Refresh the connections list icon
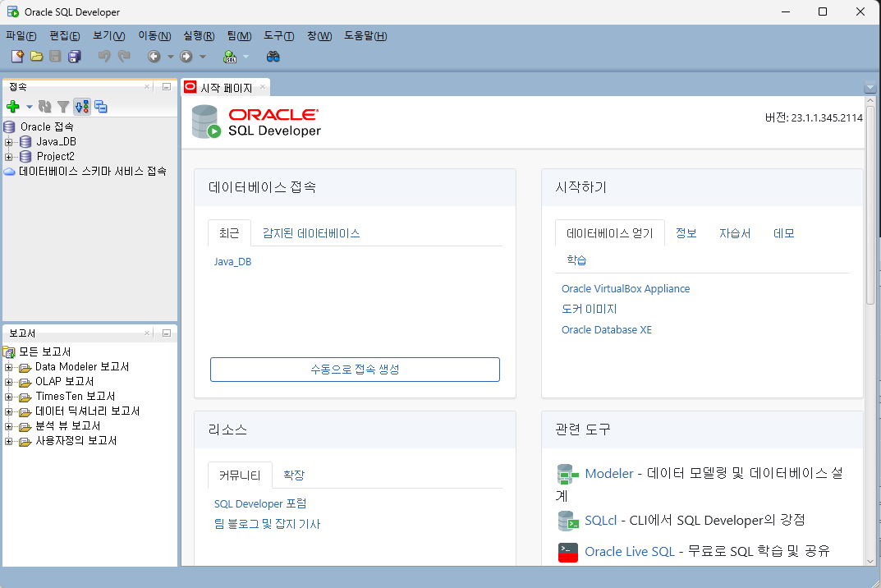 pos(45,106)
